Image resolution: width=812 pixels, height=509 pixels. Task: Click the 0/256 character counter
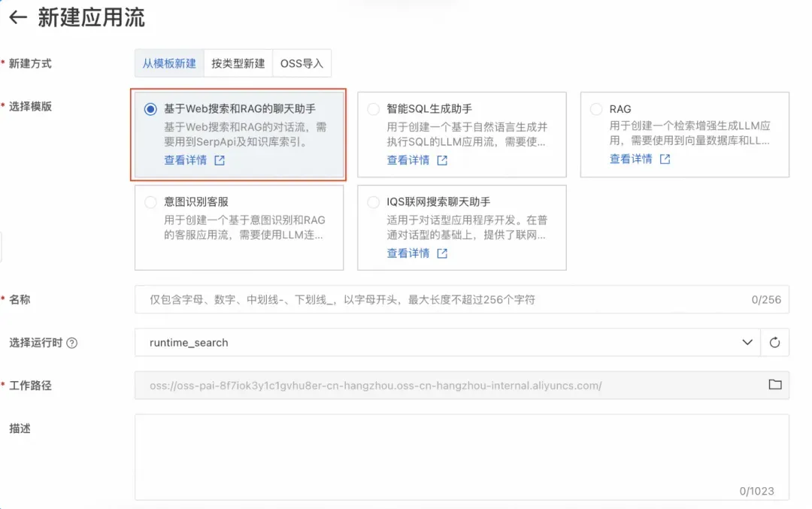coord(766,300)
